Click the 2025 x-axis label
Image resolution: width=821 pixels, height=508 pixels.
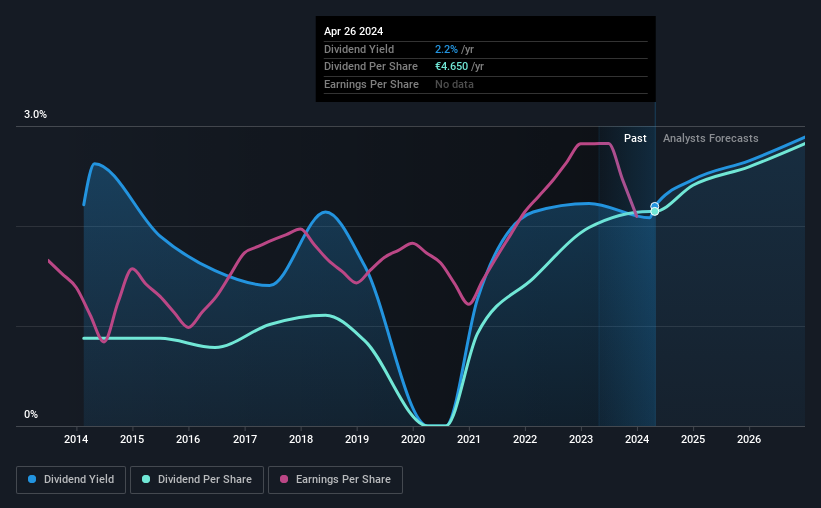point(693,439)
